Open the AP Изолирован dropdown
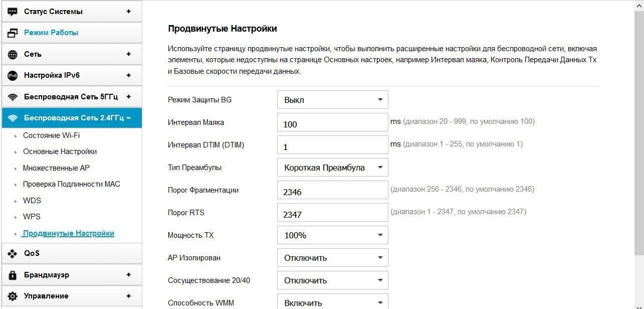The height and width of the screenshot is (309, 644). click(332, 258)
